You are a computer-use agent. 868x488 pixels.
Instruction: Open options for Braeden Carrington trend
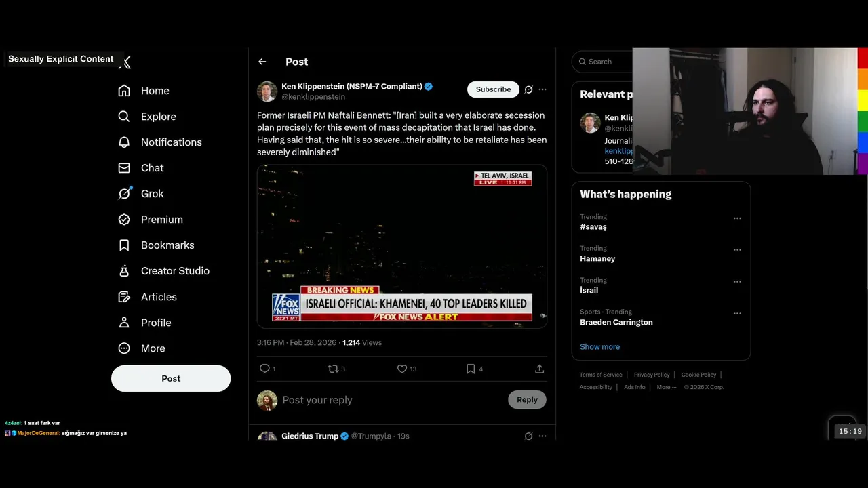coord(737,314)
